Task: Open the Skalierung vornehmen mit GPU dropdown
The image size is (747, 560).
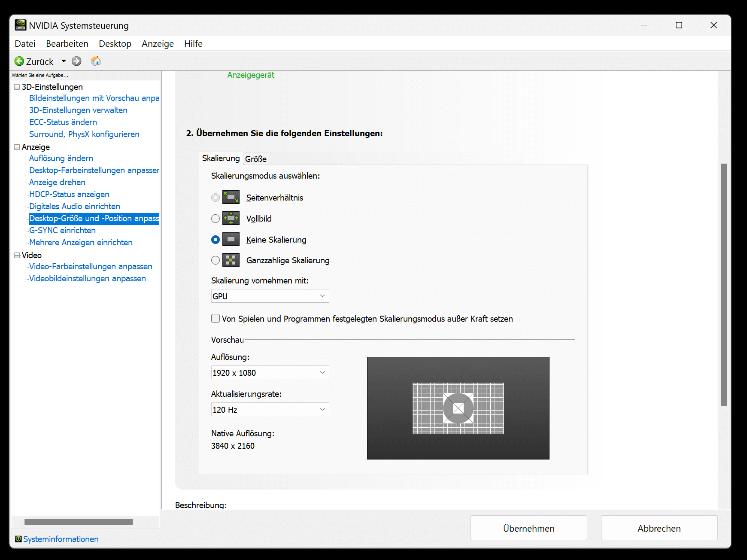Action: 270,296
